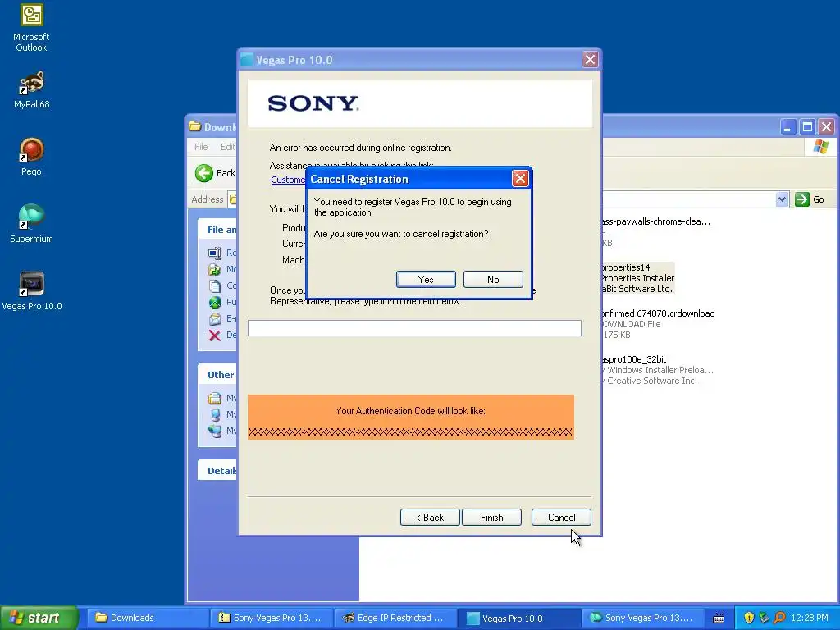The height and width of the screenshot is (630, 840).
Task: Close the Cancel Registration dialog
Action: pyautogui.click(x=520, y=178)
